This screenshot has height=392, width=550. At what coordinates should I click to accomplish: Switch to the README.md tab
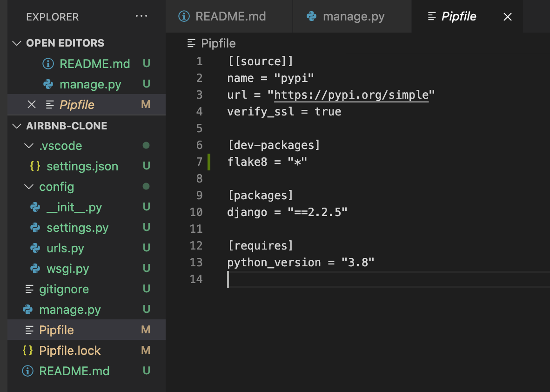[x=229, y=16]
